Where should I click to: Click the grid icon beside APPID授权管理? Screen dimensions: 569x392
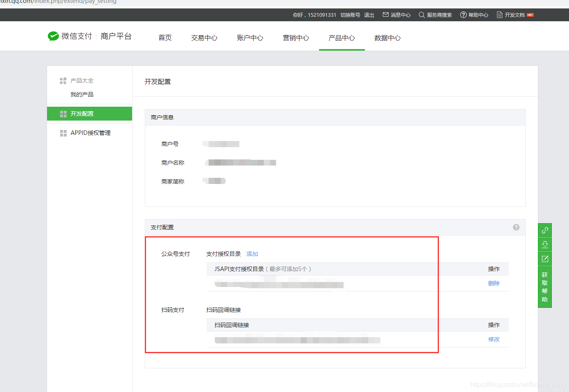click(63, 133)
